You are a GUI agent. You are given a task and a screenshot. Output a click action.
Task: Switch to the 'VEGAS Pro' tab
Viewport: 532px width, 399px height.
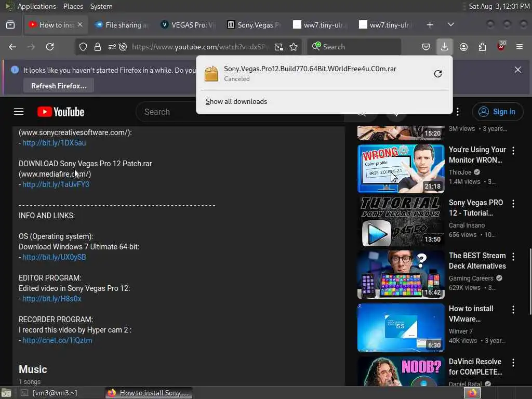pyautogui.click(x=188, y=25)
